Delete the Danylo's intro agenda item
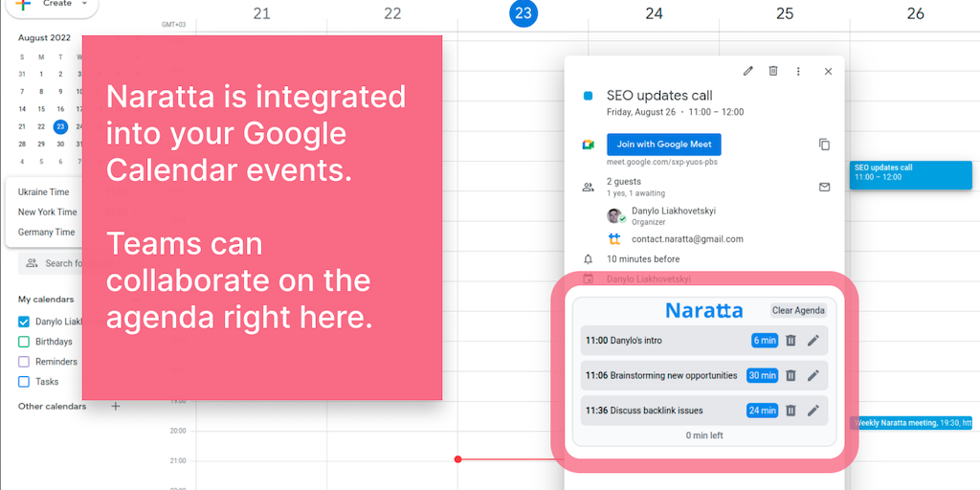Screen dimensions: 980x490 [791, 341]
